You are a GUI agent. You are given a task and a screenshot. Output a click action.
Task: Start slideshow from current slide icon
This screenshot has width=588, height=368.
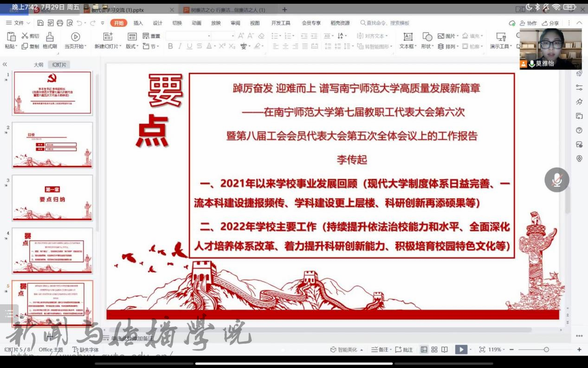point(75,37)
